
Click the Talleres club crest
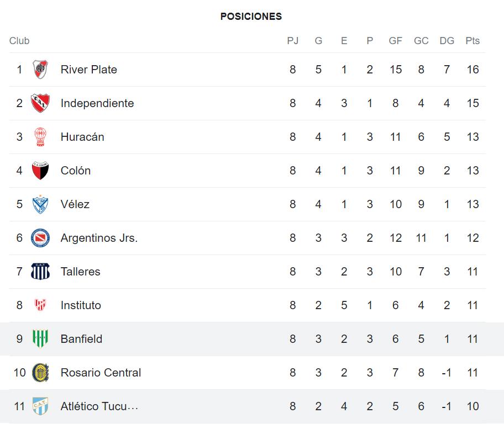[40, 272]
